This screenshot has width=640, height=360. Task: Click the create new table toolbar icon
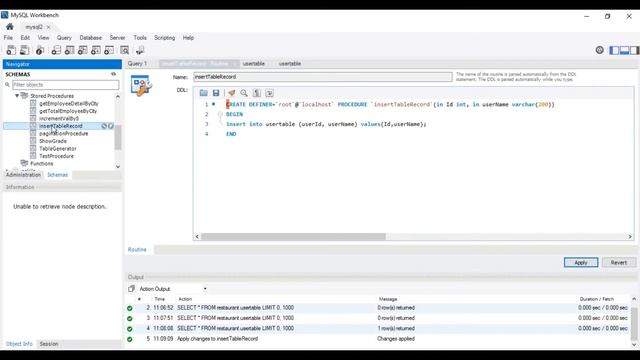point(69,50)
